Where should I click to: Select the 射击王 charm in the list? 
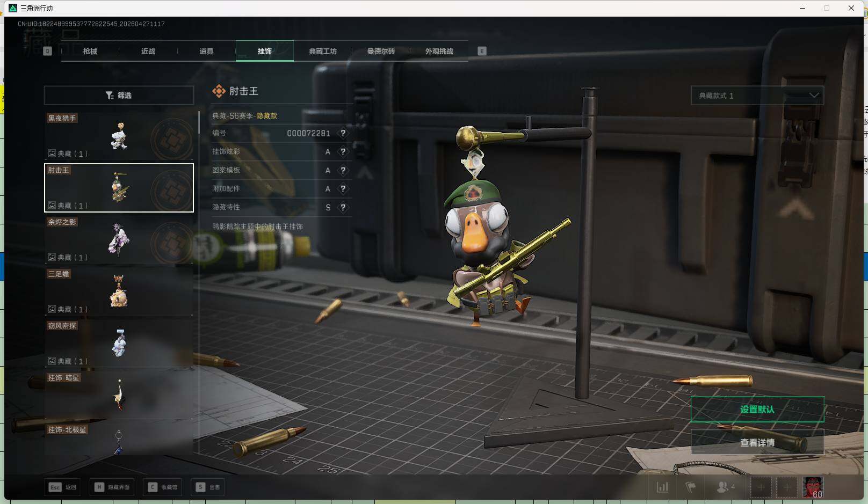click(x=119, y=188)
